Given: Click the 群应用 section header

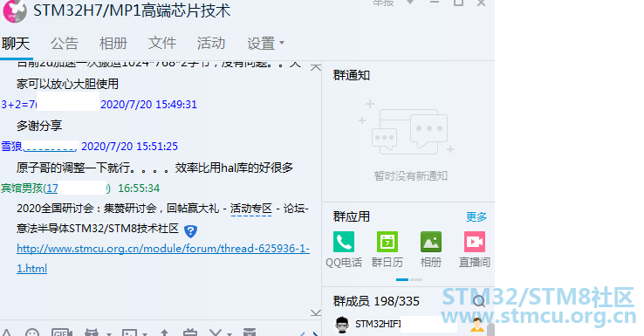Looking at the screenshot, I should tap(351, 216).
